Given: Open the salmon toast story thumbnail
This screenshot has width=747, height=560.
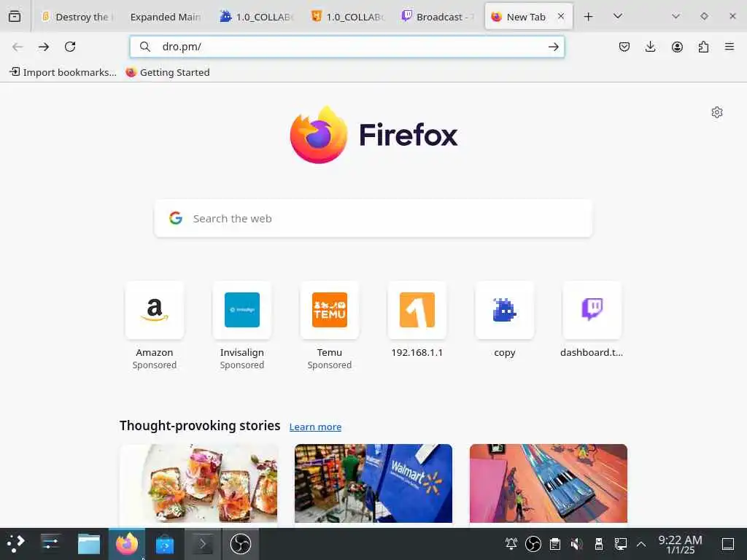Looking at the screenshot, I should click(198, 483).
